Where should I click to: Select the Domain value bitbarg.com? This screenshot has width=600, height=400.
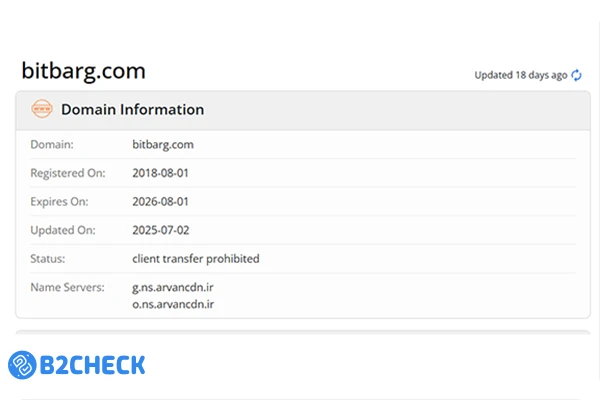coord(163,144)
